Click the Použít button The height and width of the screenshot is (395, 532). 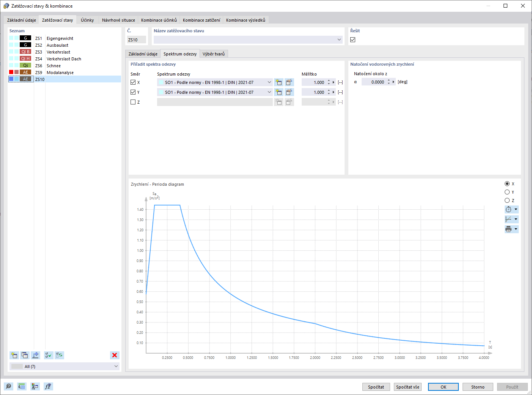(512, 387)
